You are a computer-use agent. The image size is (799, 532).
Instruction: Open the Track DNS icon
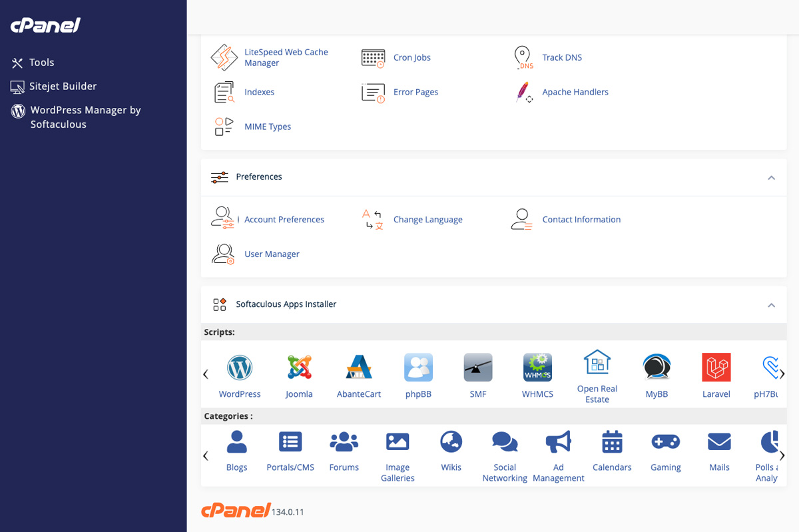pos(523,58)
